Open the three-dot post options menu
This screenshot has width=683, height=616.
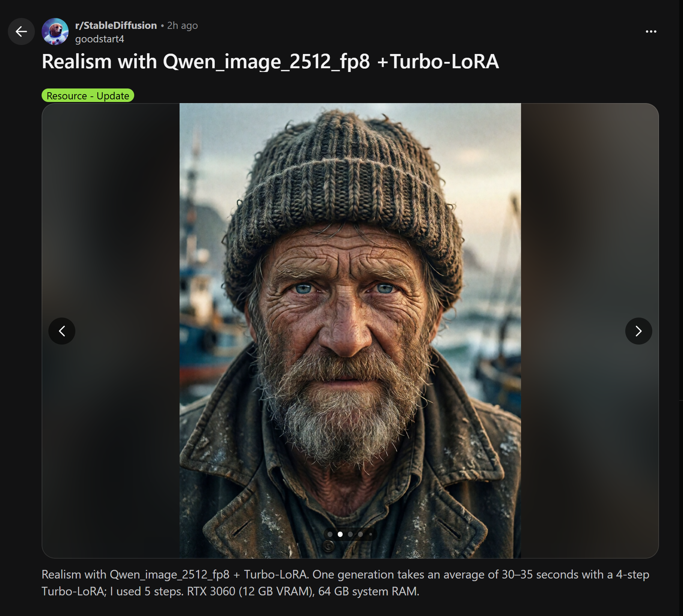click(651, 31)
